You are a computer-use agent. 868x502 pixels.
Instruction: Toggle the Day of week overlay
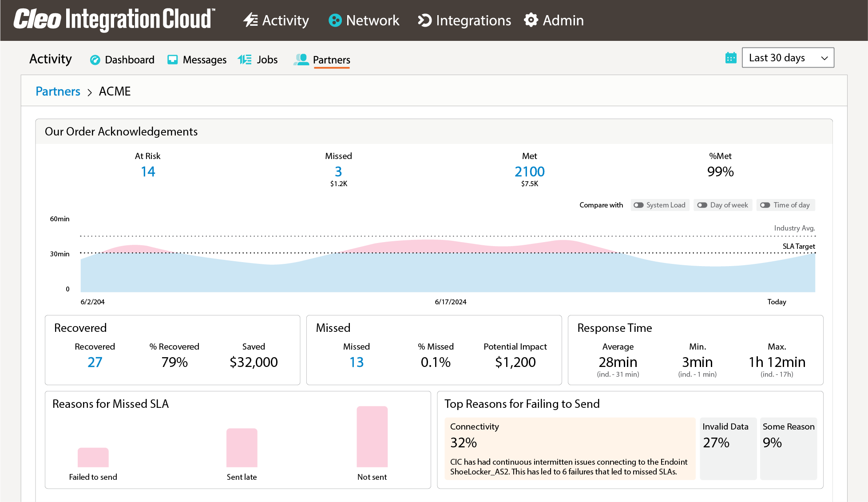pos(702,205)
